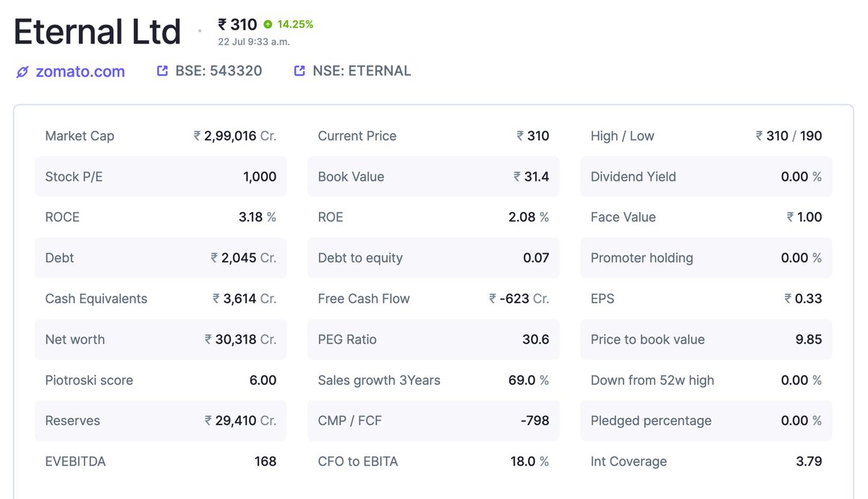Select the EVEBITDA value 168
Screen dimensions: 868x499
(265, 461)
